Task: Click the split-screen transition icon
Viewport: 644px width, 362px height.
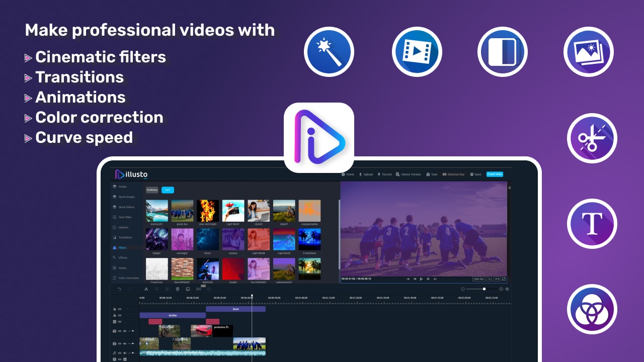Action: (x=502, y=52)
